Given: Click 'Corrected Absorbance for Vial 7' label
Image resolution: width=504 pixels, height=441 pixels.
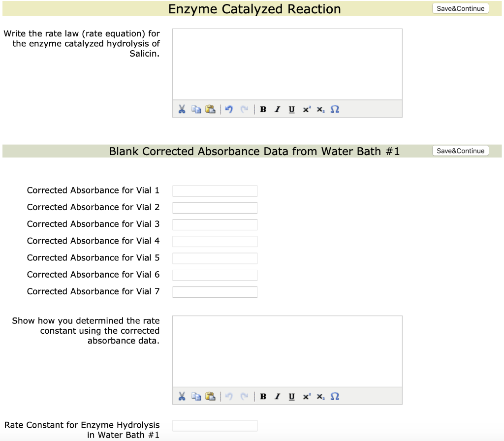Looking at the screenshot, I should pos(93,291).
